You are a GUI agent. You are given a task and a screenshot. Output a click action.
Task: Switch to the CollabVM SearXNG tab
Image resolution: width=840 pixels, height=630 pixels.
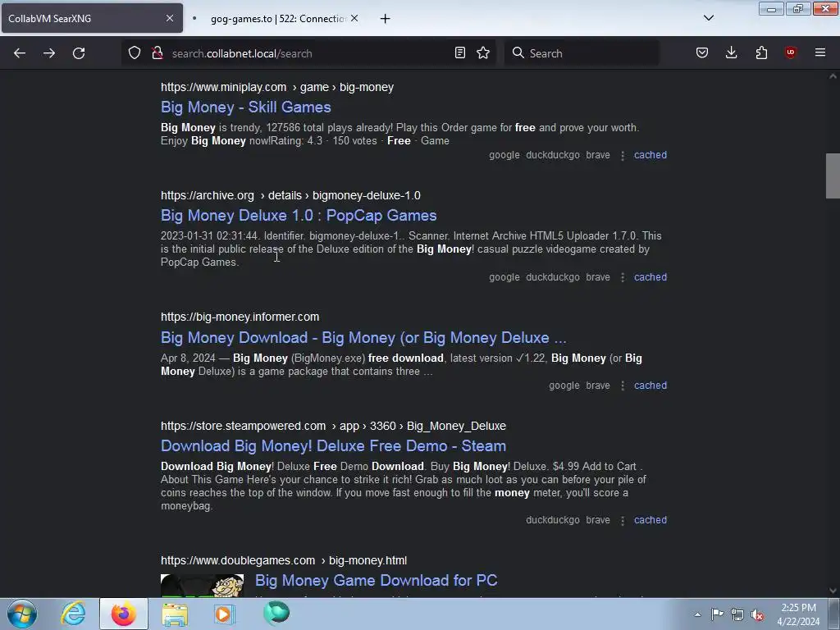point(92,18)
